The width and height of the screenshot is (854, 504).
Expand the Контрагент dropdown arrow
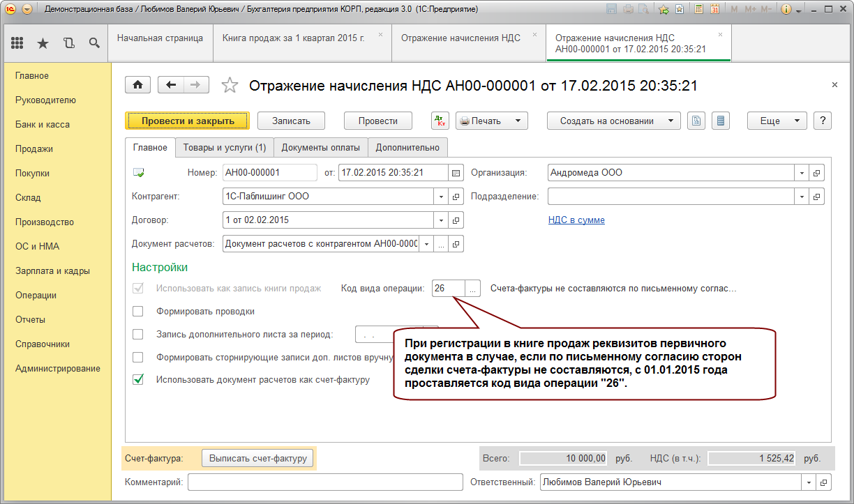(441, 197)
